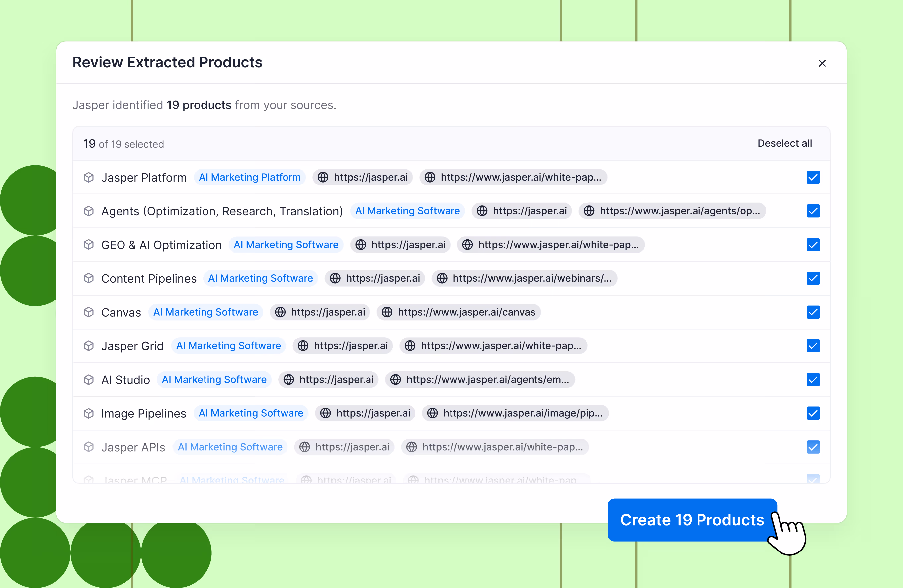Select the AI Studio product name
The image size is (903, 588).
(125, 380)
